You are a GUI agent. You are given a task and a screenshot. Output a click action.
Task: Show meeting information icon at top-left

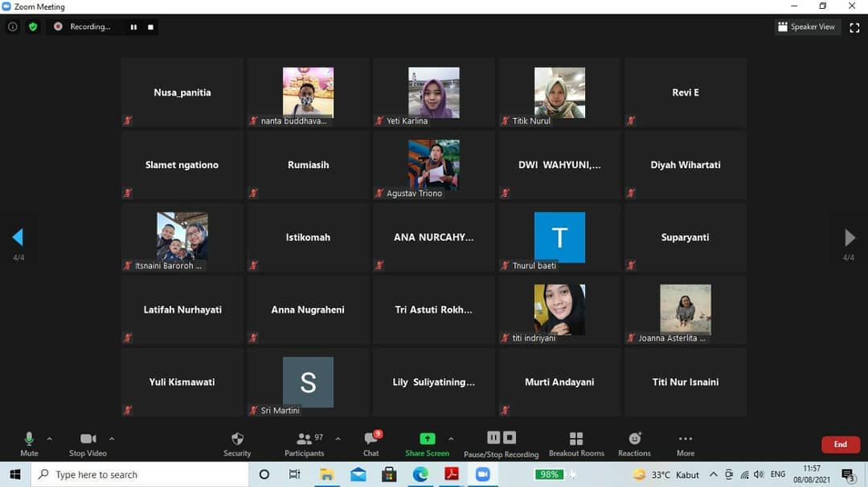[12, 27]
